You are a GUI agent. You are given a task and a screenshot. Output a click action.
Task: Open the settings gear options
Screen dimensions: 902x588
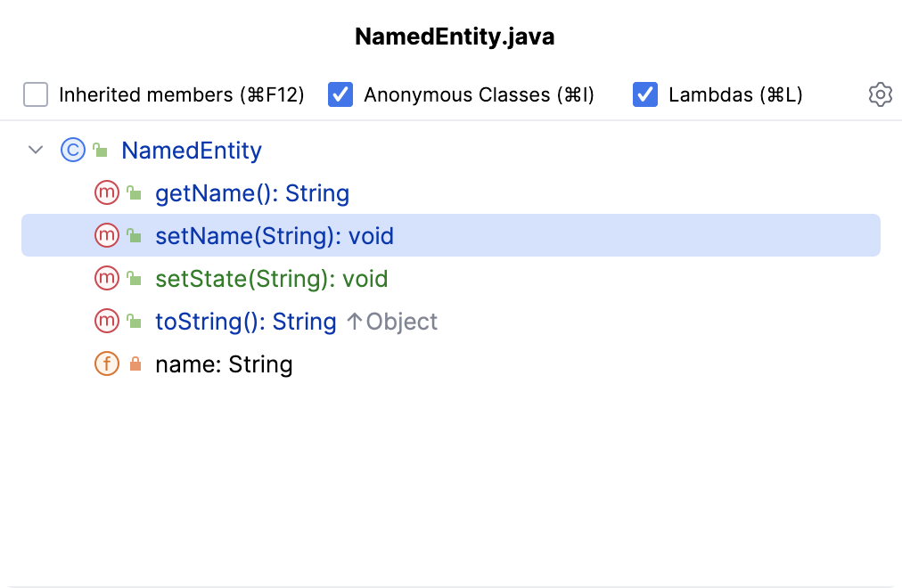880,94
